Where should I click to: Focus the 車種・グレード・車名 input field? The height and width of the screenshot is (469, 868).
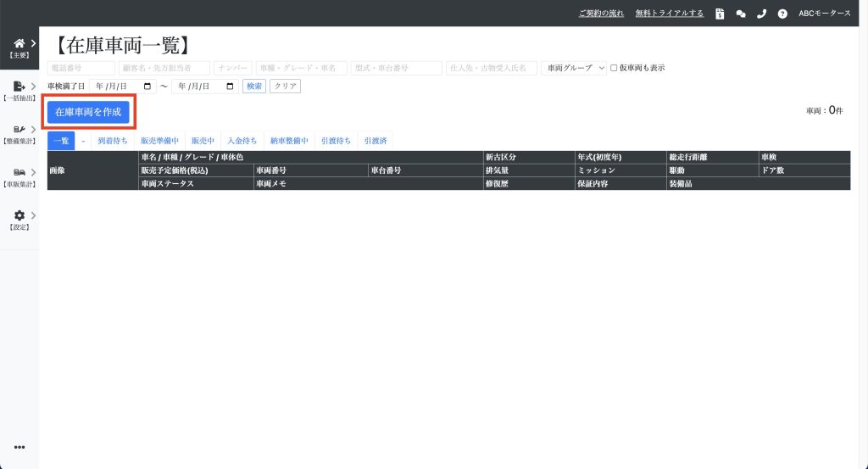(302, 68)
